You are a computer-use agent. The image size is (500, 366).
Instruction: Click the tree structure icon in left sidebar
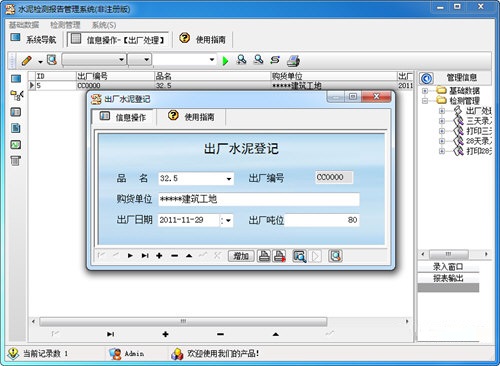coord(17,95)
